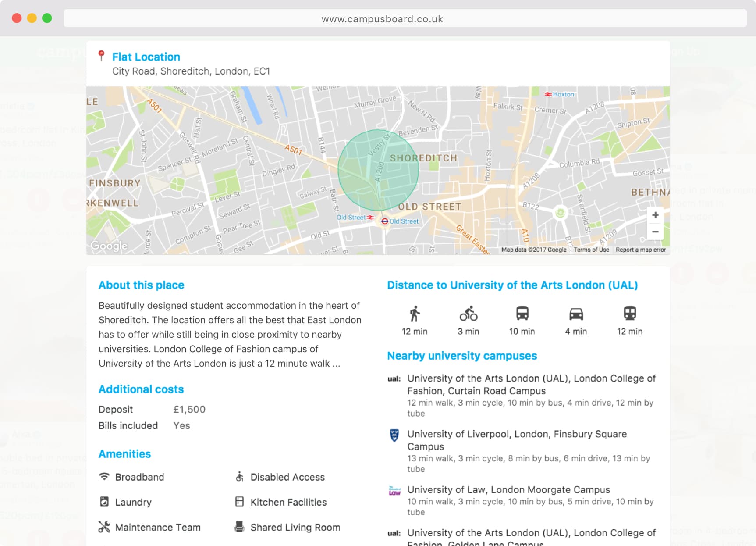The image size is (756, 546).
Task: Select the tube travel time icon
Action: tap(630, 314)
